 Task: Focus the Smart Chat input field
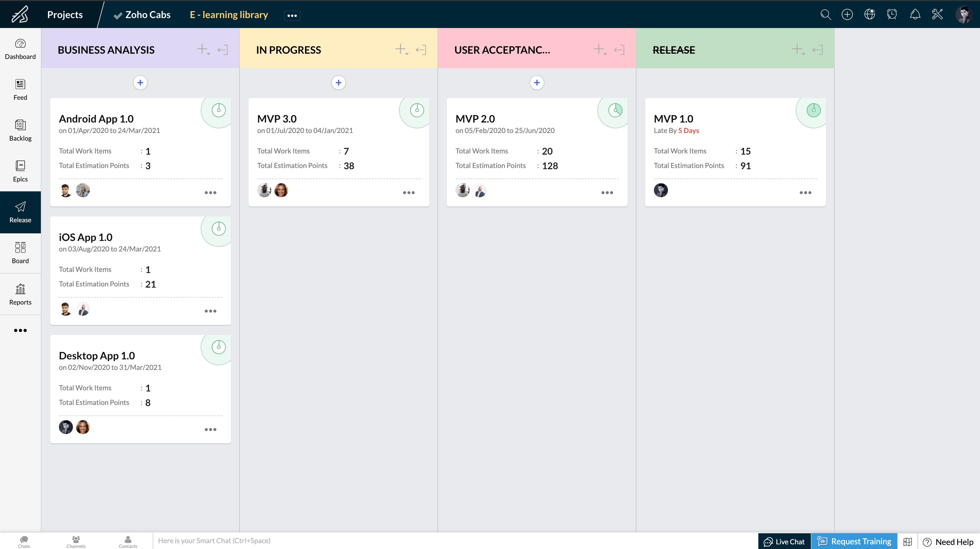(x=455, y=541)
